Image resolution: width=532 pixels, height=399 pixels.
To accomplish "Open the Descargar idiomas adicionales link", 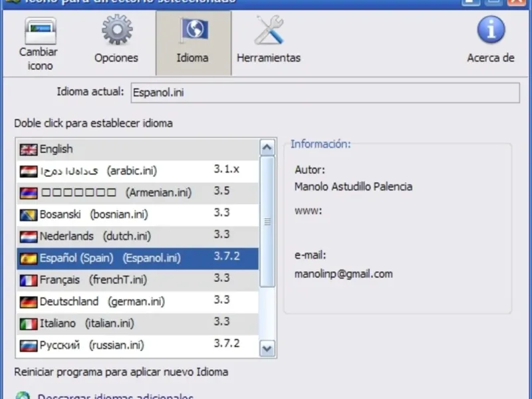I will (115, 396).
